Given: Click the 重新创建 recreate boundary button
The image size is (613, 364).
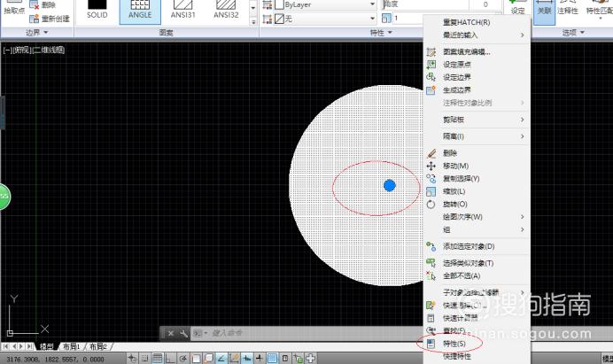Looking at the screenshot, I should (50, 19).
